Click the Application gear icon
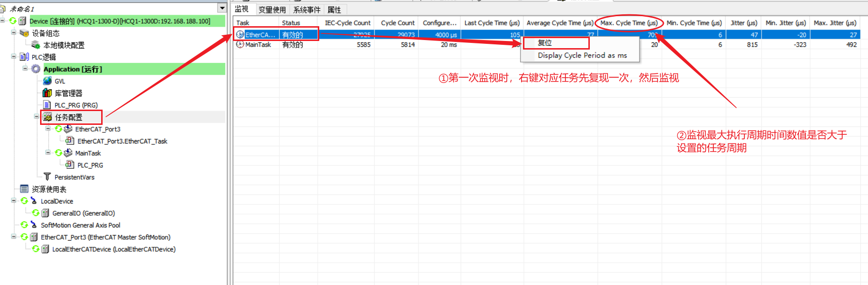The image size is (868, 285). [x=36, y=69]
